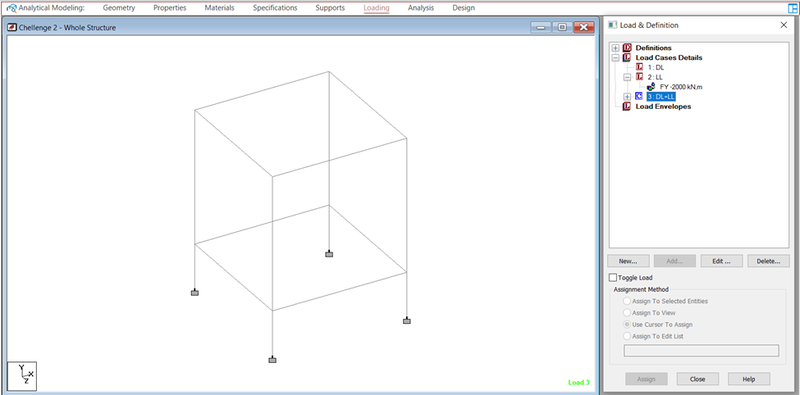Enable the Toggle Load checkbox

(613, 278)
